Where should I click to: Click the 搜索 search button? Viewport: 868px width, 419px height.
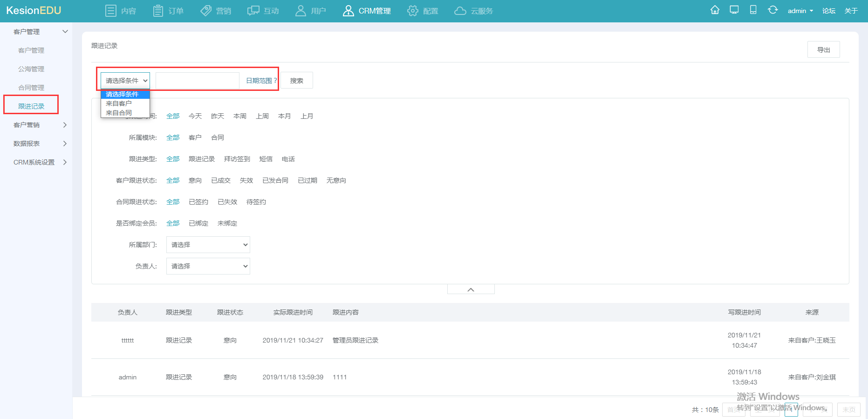[297, 81]
